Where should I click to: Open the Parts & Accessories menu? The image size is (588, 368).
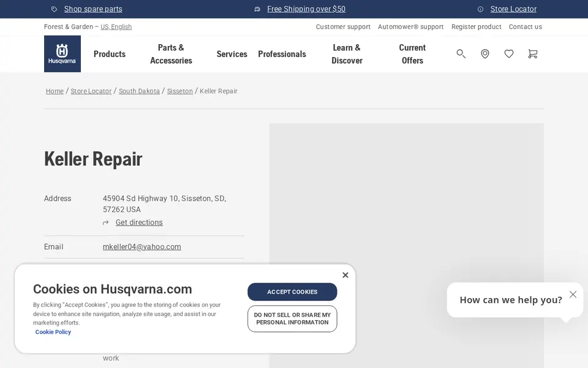(171, 54)
